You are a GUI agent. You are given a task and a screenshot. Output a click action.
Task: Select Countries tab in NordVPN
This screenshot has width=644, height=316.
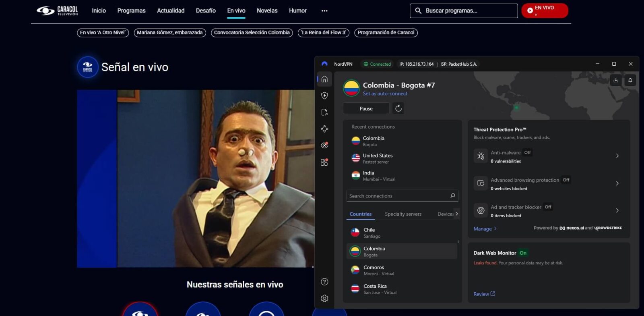(361, 214)
